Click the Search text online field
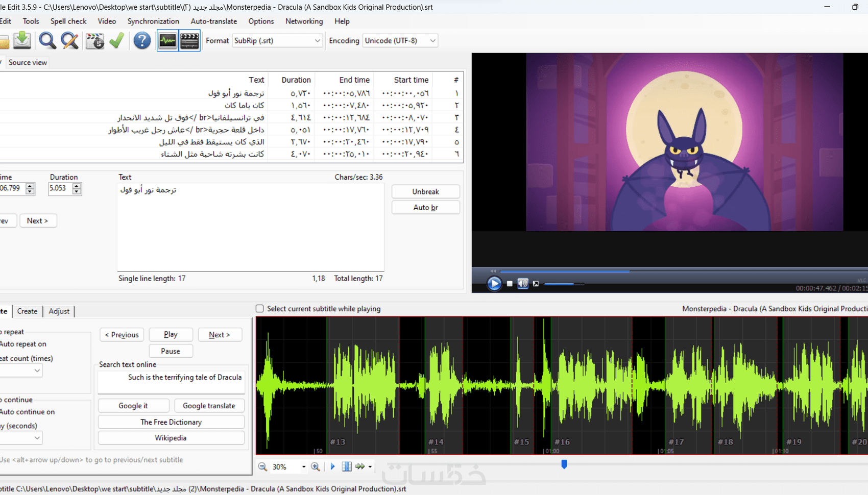Screen dimensions: 868x495 [171, 382]
